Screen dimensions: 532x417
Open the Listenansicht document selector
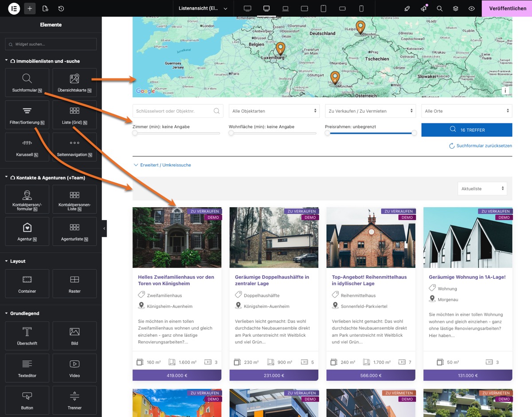click(203, 8)
